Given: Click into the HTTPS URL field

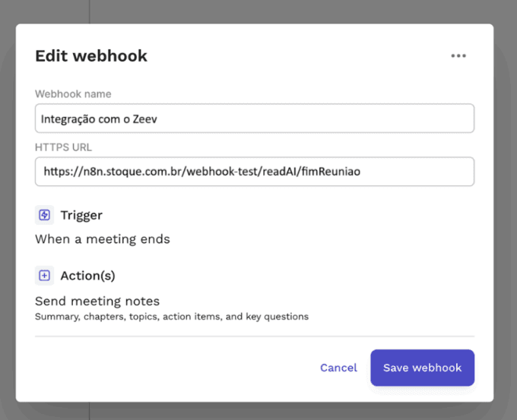Looking at the screenshot, I should tap(254, 172).
